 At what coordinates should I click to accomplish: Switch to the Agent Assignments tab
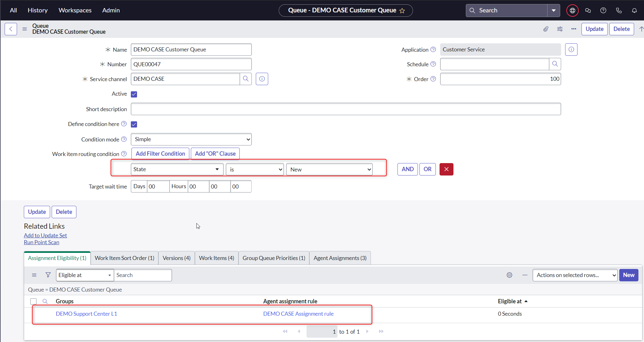[x=340, y=258]
